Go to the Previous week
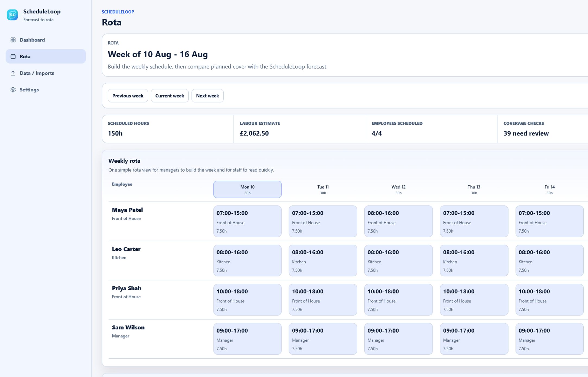The height and width of the screenshot is (377, 588). [x=128, y=96]
